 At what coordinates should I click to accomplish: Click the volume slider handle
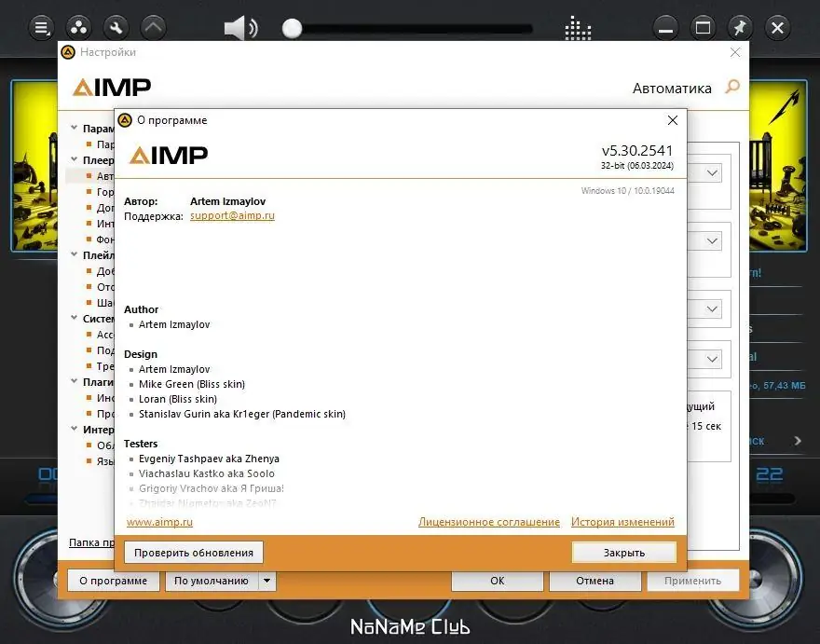[x=292, y=29]
